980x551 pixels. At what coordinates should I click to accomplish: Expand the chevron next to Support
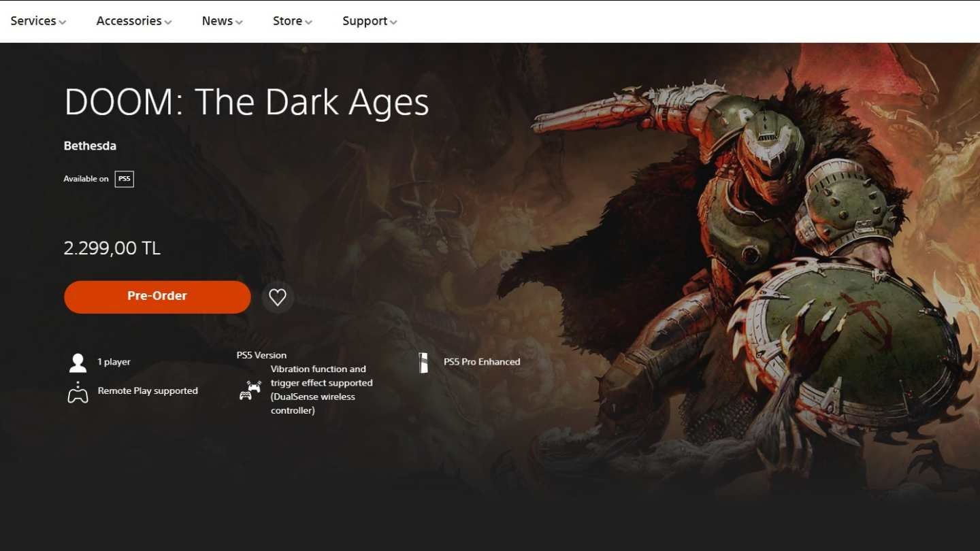tap(393, 22)
